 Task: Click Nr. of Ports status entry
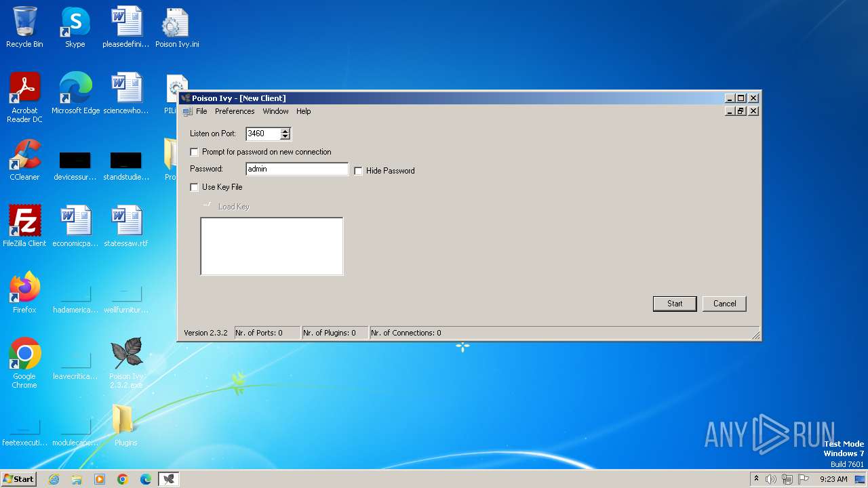tap(267, 333)
